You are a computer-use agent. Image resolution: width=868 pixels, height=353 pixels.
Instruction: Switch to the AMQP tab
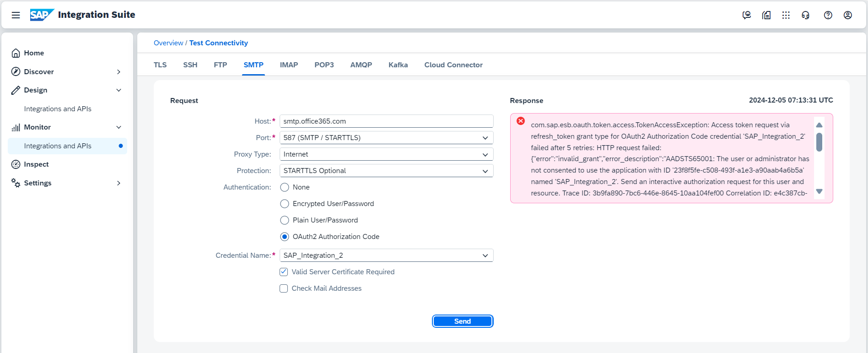coord(361,65)
